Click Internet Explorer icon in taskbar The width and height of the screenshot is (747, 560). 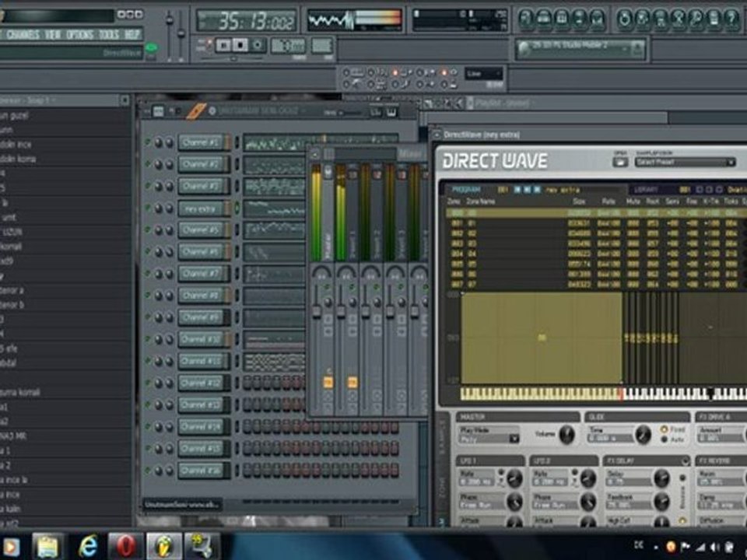tap(88, 546)
